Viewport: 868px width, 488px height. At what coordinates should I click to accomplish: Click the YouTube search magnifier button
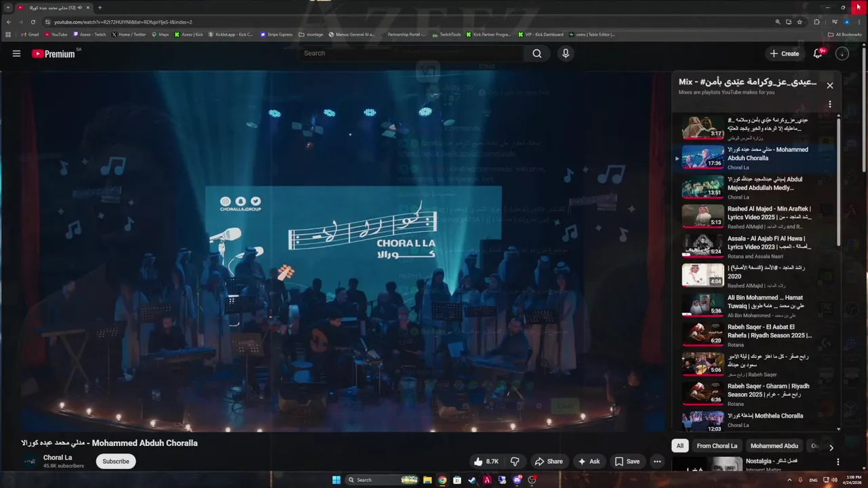537,54
